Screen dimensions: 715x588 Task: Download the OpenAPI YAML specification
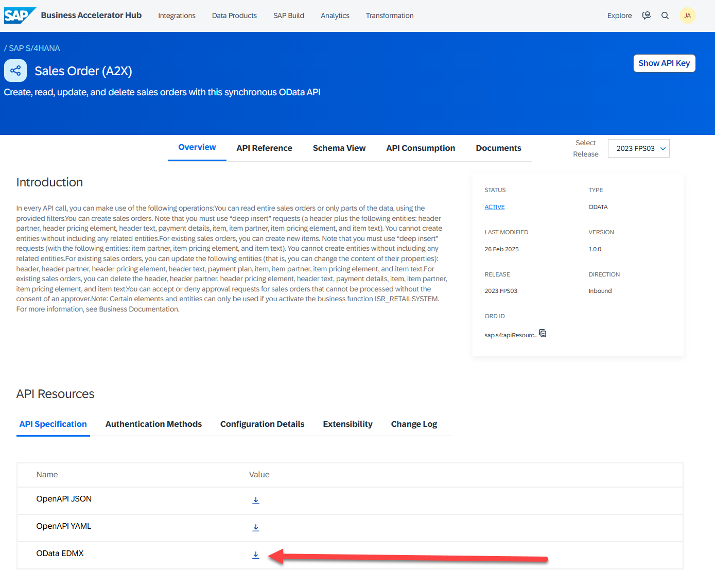point(256,528)
